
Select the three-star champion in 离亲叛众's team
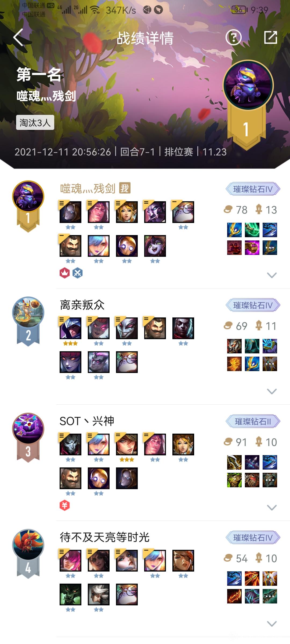[70, 328]
